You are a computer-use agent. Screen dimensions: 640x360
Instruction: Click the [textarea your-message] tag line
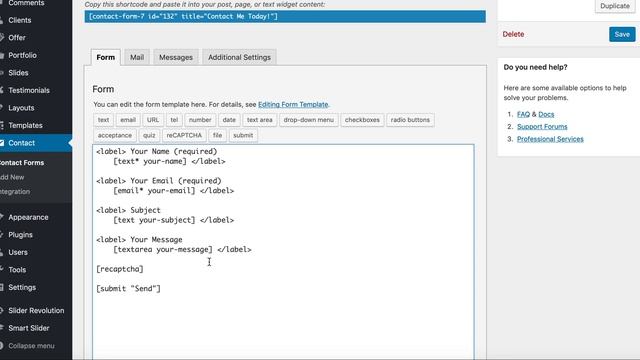(182, 249)
